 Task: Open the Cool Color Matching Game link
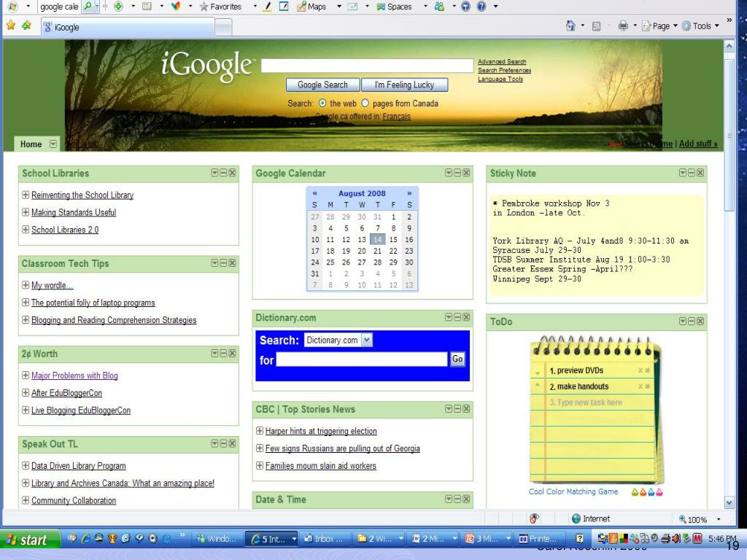click(573, 491)
